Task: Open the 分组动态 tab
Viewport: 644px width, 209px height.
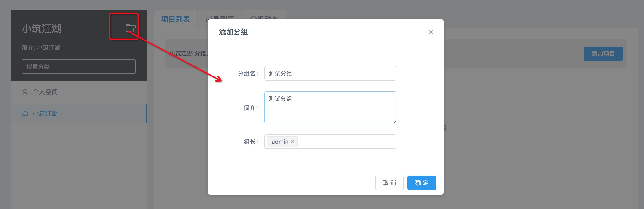Action: (264, 18)
